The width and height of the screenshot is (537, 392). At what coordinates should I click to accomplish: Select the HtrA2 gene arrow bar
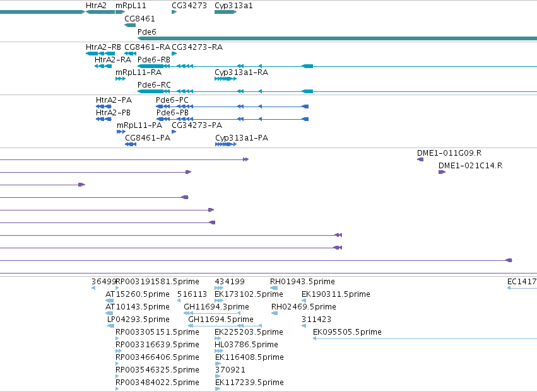(100, 12)
